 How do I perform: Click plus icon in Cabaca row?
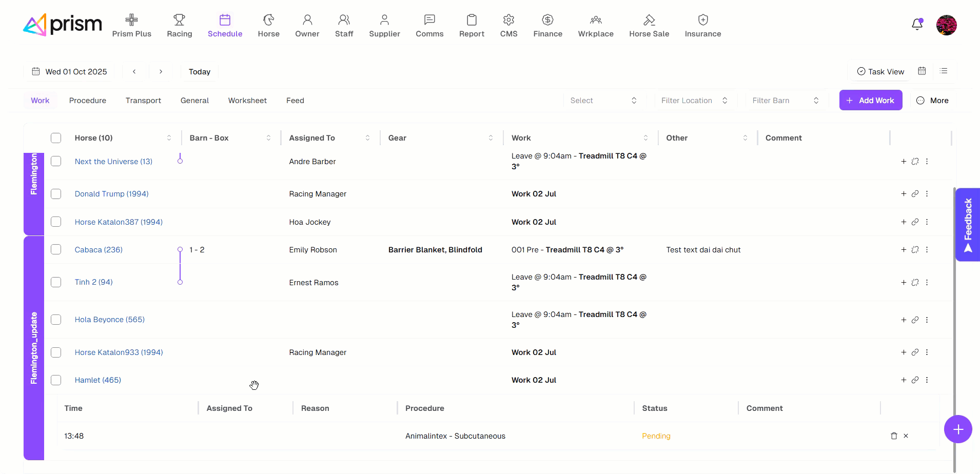(x=904, y=250)
